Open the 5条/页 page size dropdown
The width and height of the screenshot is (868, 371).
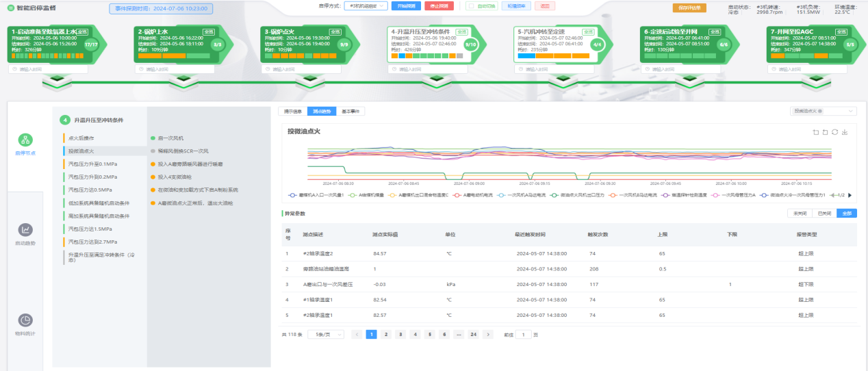(x=325, y=335)
